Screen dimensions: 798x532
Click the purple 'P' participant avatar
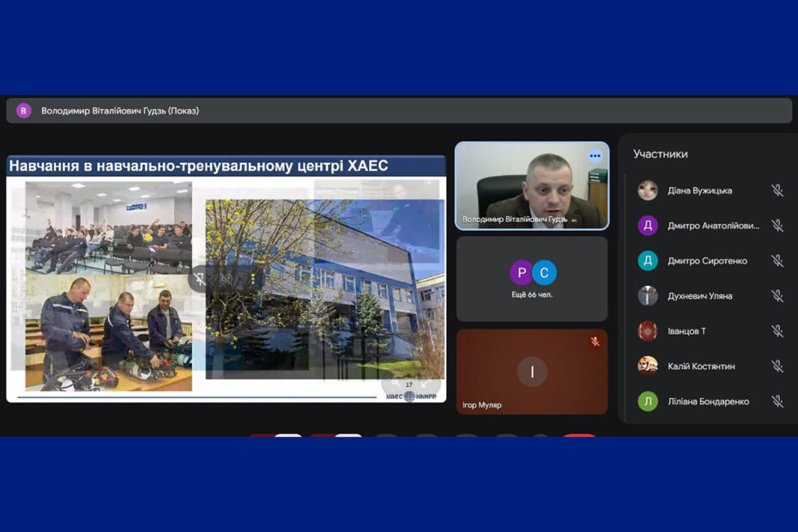[521, 273]
